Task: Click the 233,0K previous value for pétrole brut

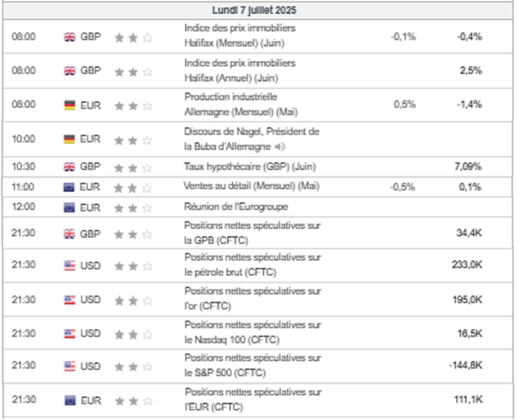Action: [x=467, y=265]
